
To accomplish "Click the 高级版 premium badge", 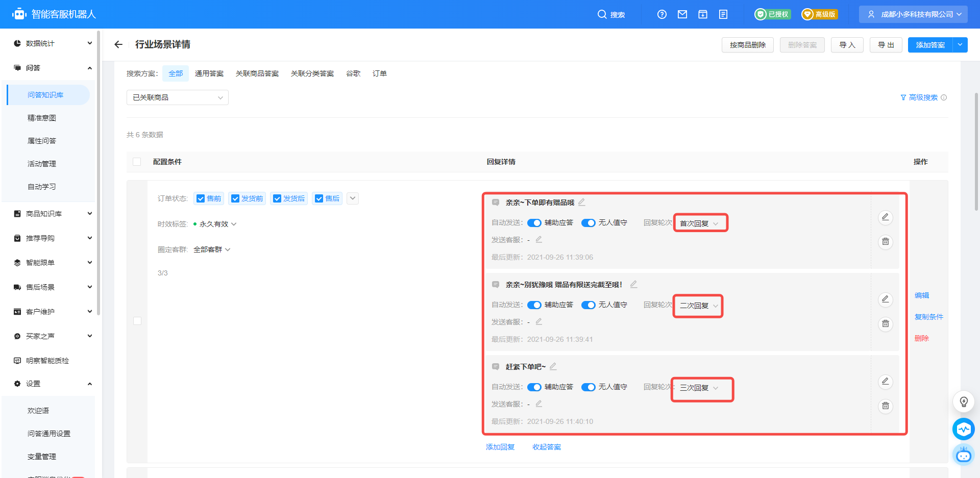I will 819,14.
